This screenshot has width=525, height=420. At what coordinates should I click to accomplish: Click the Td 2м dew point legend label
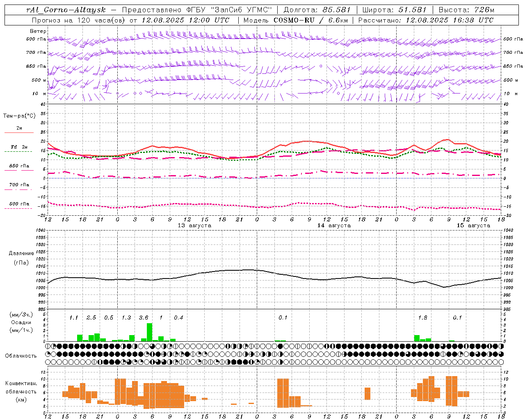pyautogui.click(x=19, y=147)
